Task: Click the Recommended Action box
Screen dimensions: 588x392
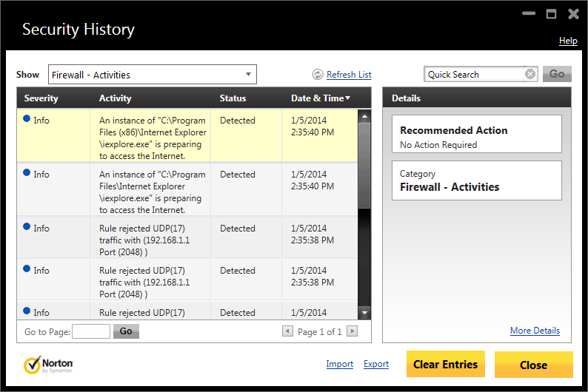Action: 477,134
